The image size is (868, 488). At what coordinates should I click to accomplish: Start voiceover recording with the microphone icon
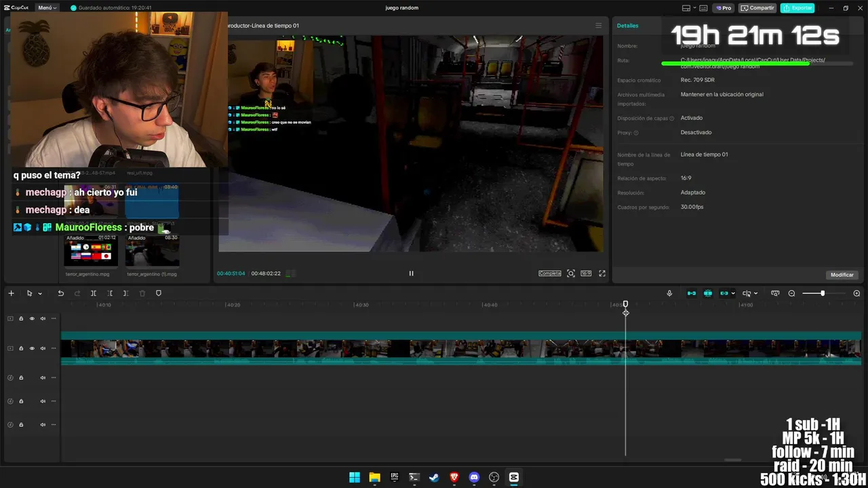coord(669,293)
